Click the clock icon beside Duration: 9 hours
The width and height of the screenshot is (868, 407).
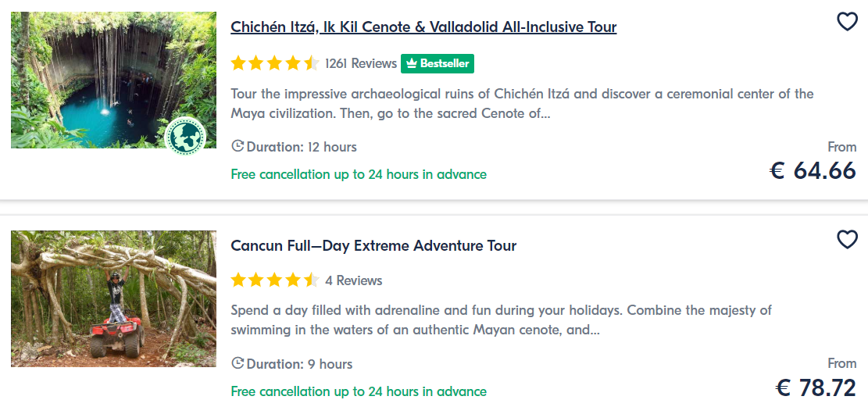(x=238, y=363)
